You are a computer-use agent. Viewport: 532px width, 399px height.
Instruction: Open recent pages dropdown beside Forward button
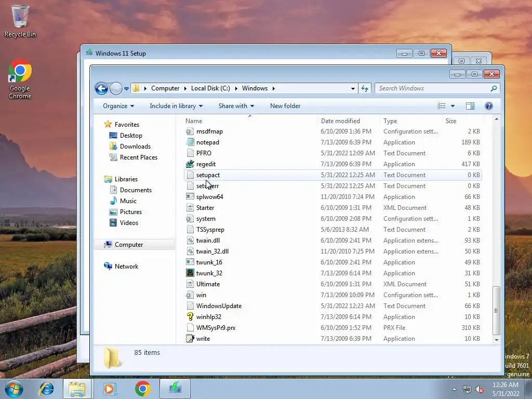click(x=126, y=89)
